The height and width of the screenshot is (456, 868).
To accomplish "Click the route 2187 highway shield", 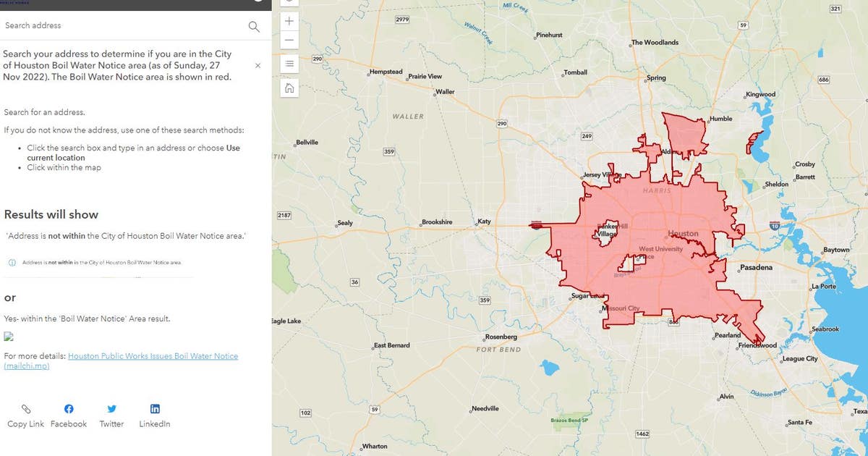I will click(285, 216).
